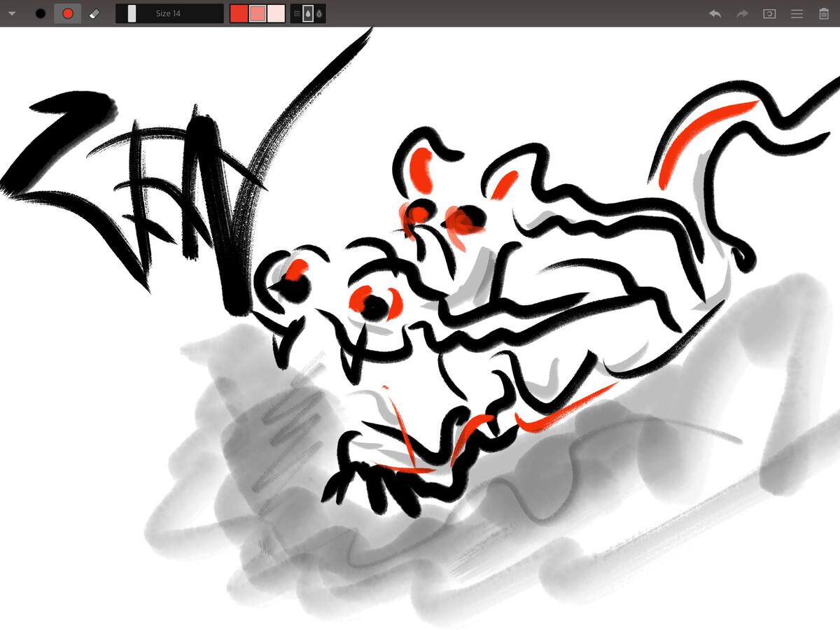This screenshot has height=630, width=840.
Task: Select the solid water drop mode
Action: tap(308, 13)
